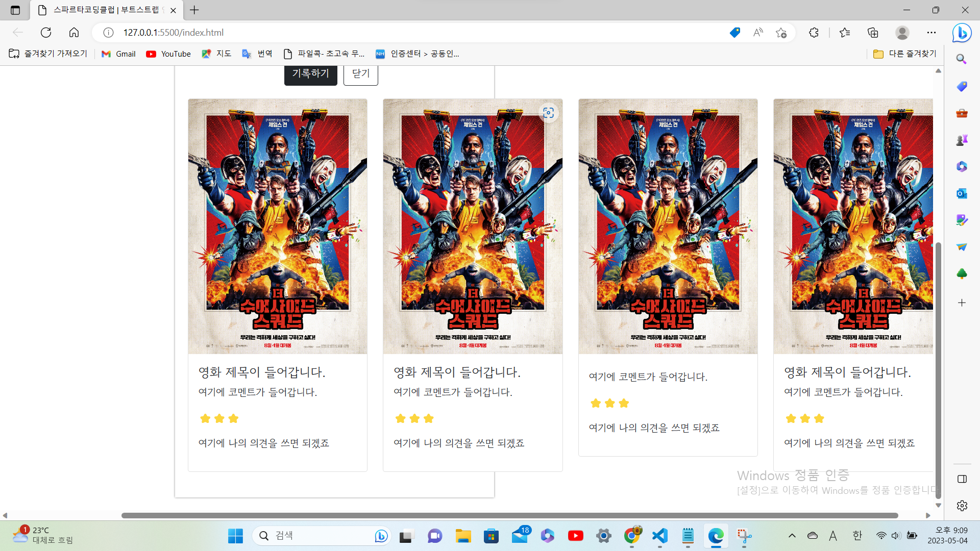
Task: Open the Favorites list icon
Action: point(845,33)
